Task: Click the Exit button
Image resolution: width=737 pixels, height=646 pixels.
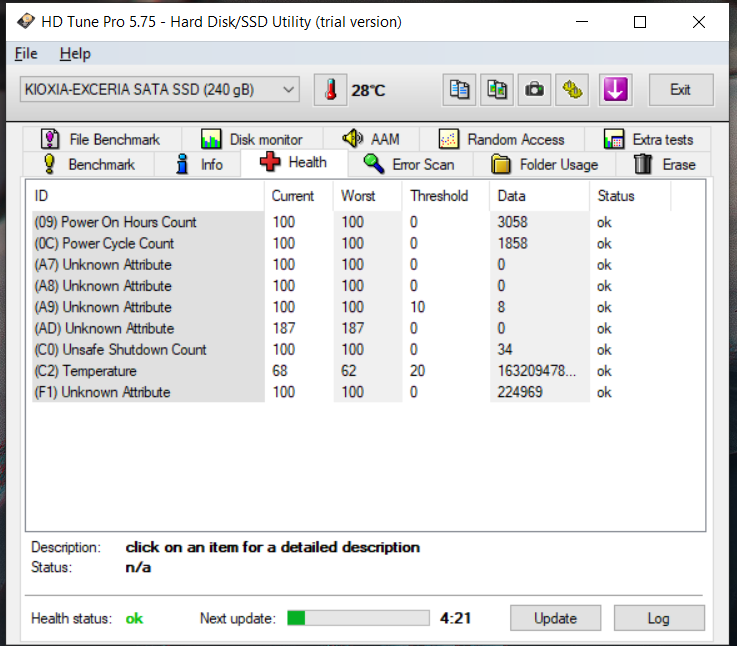Action: [x=681, y=89]
